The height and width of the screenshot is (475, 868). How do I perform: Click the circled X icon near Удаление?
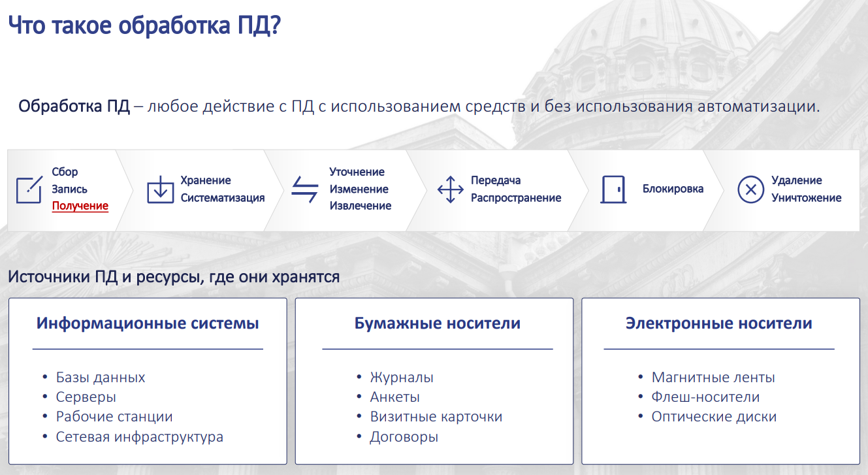[751, 189]
